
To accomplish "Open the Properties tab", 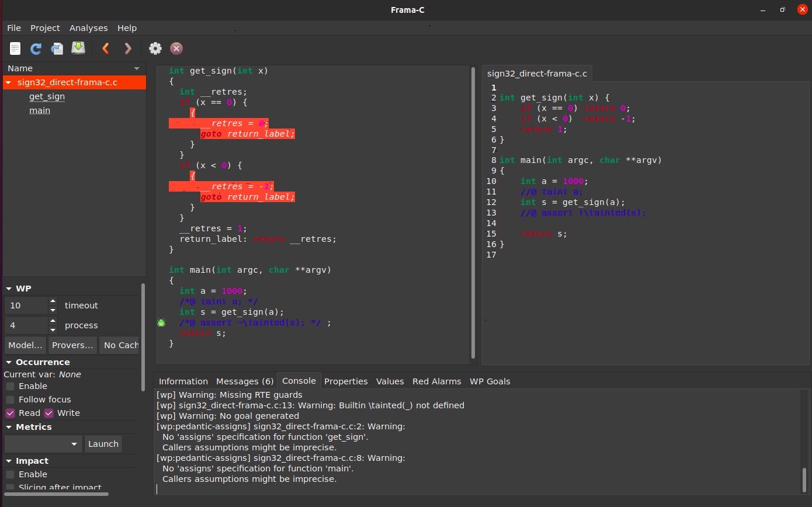I will (x=346, y=381).
